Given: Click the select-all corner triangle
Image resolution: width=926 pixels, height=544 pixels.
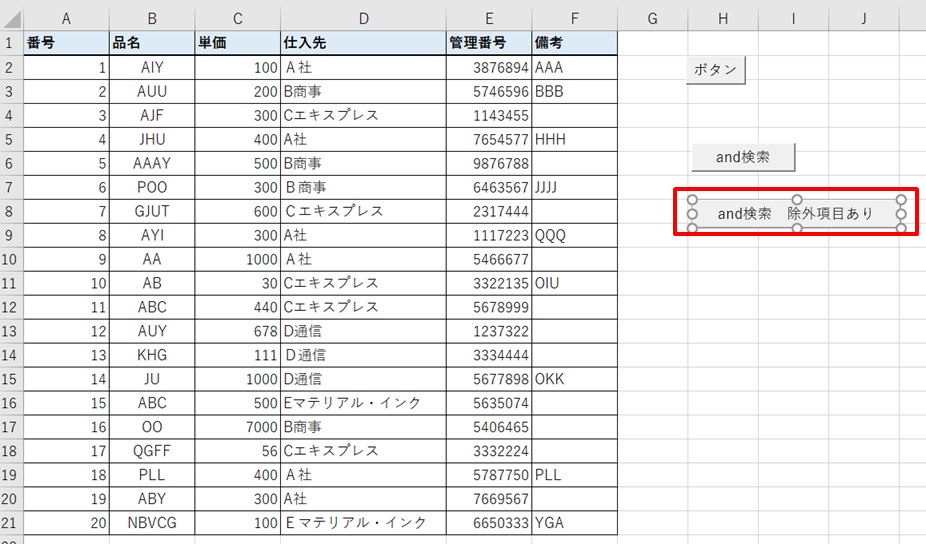Looking at the screenshot, I should click(12, 19).
